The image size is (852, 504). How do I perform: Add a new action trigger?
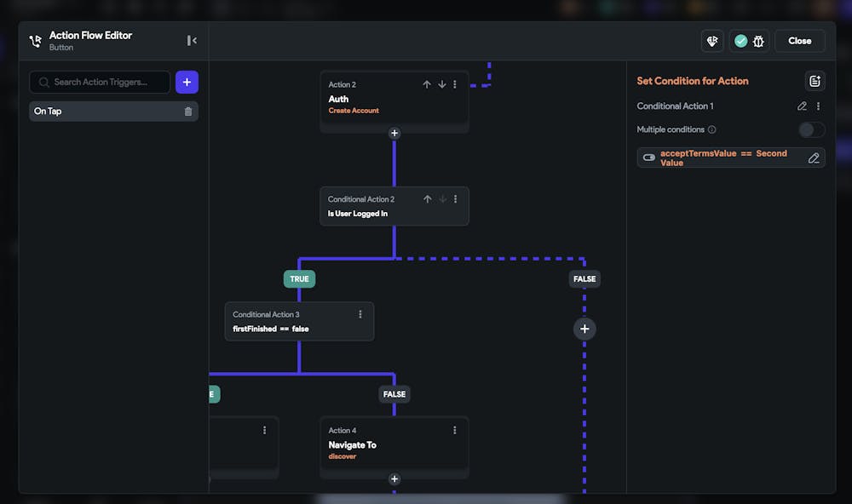pyautogui.click(x=187, y=82)
